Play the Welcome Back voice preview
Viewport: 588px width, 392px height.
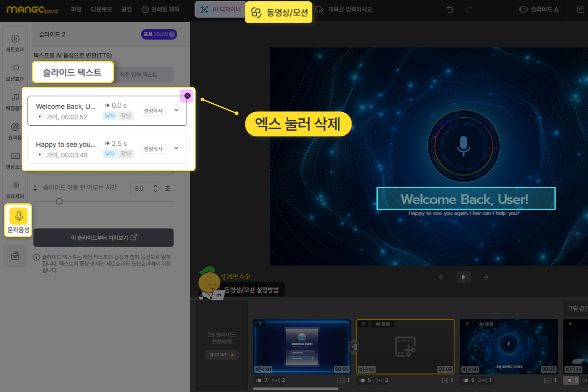click(x=40, y=117)
